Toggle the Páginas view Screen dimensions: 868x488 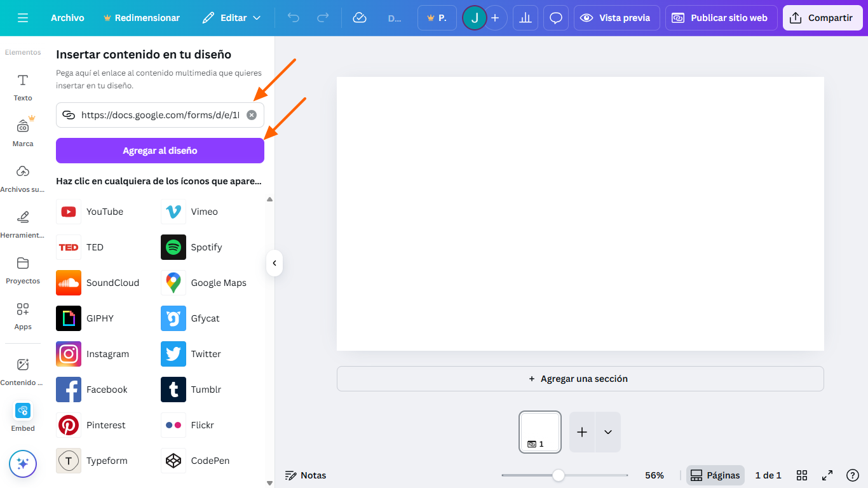[x=715, y=475]
